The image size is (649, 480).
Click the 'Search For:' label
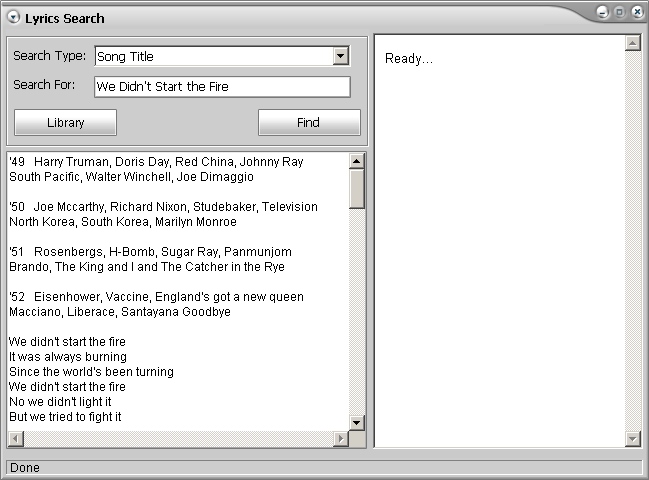pyautogui.click(x=44, y=84)
